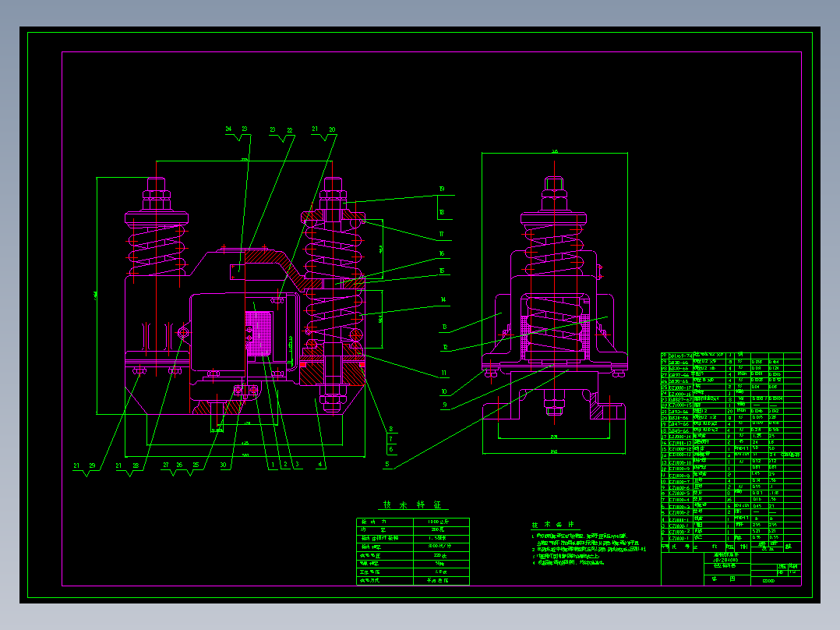Click the 技术条件 notes heading
Viewport: 840px width, 630px height.
[553, 525]
